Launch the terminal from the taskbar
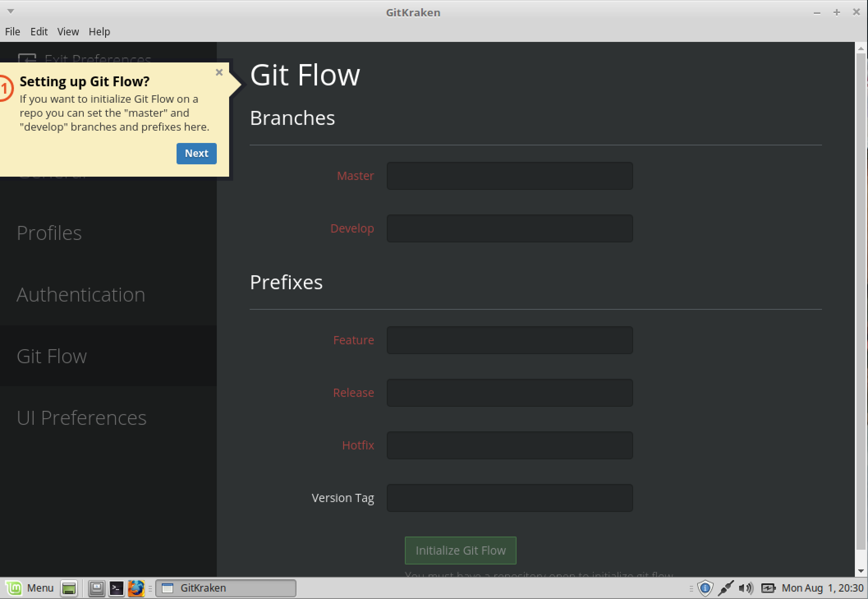This screenshot has width=868, height=599. 117,588
